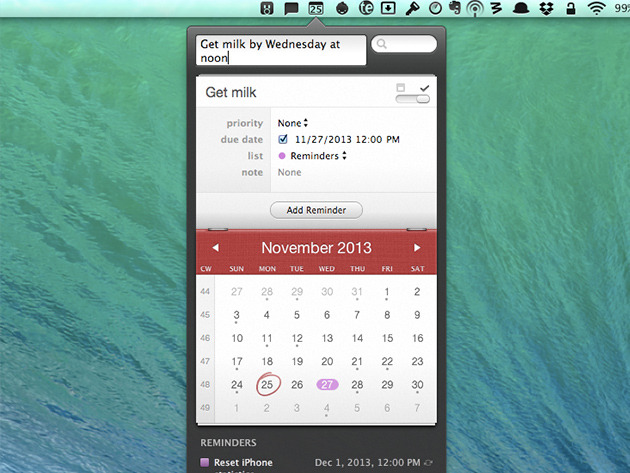The width and height of the screenshot is (630, 473).
Task: Open the download box menu bar icon
Action: pyautogui.click(x=388, y=8)
